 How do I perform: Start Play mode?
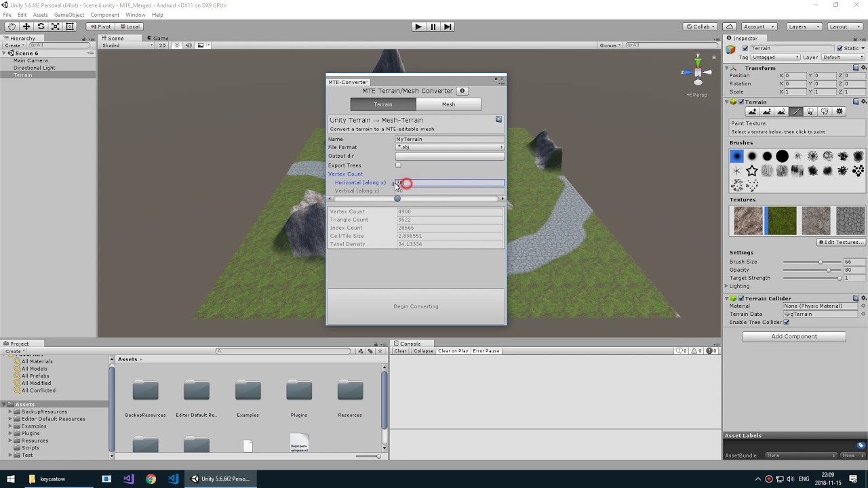[x=418, y=26]
